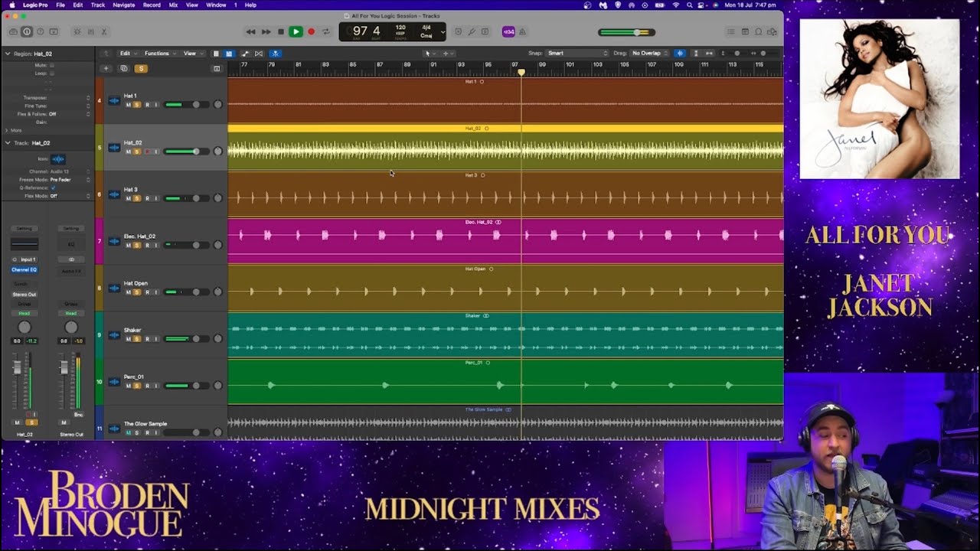Open the Navigate menu
Screen dimensions: 980x551
pyautogui.click(x=124, y=5)
